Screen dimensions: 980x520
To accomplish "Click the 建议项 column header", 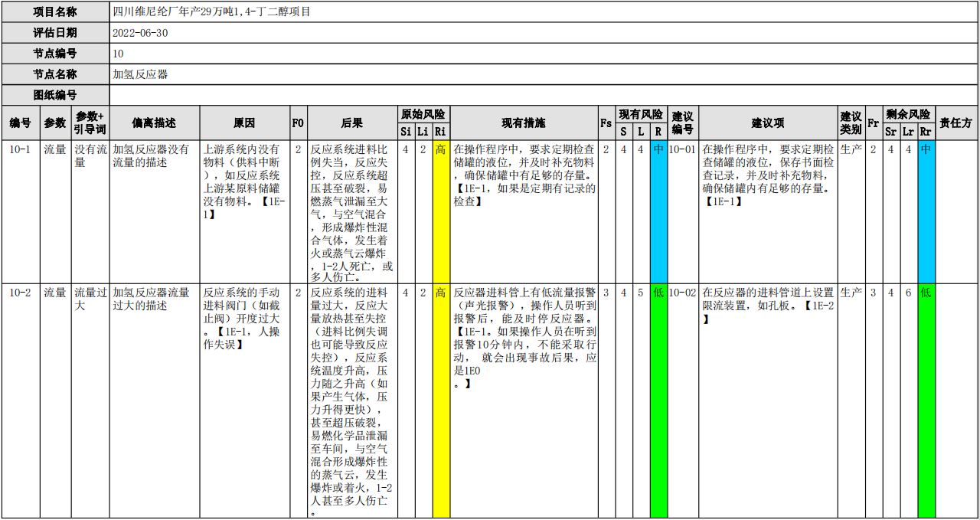I will pos(769,123).
